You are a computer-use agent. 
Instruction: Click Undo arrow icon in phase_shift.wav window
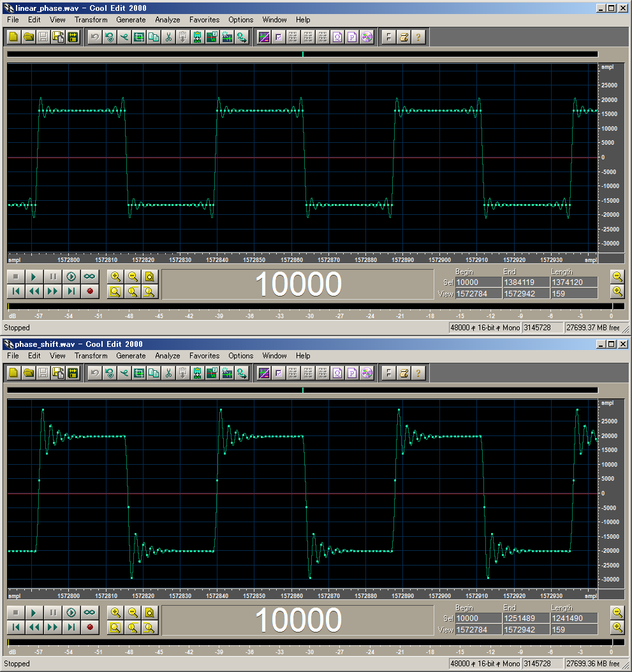coord(95,373)
